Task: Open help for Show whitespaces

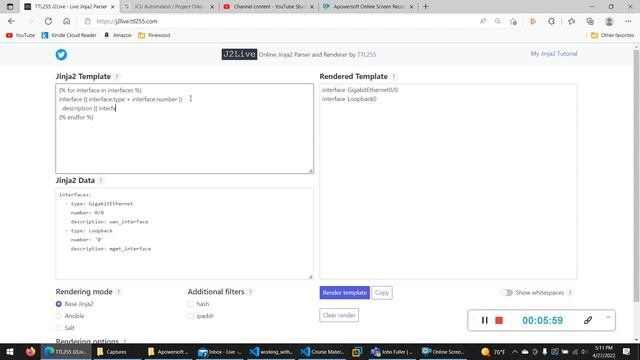Action: [570, 293]
